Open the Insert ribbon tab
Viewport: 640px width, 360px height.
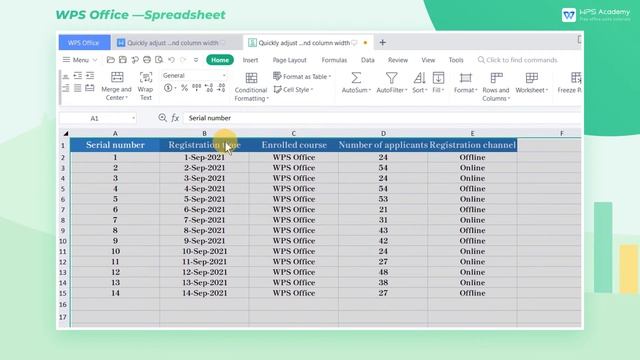point(250,60)
